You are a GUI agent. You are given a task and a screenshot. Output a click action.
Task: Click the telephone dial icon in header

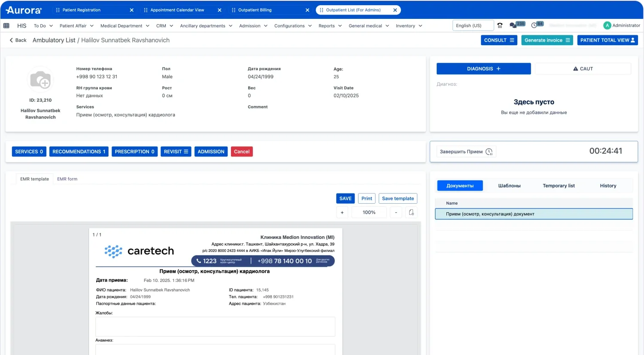[500, 26]
